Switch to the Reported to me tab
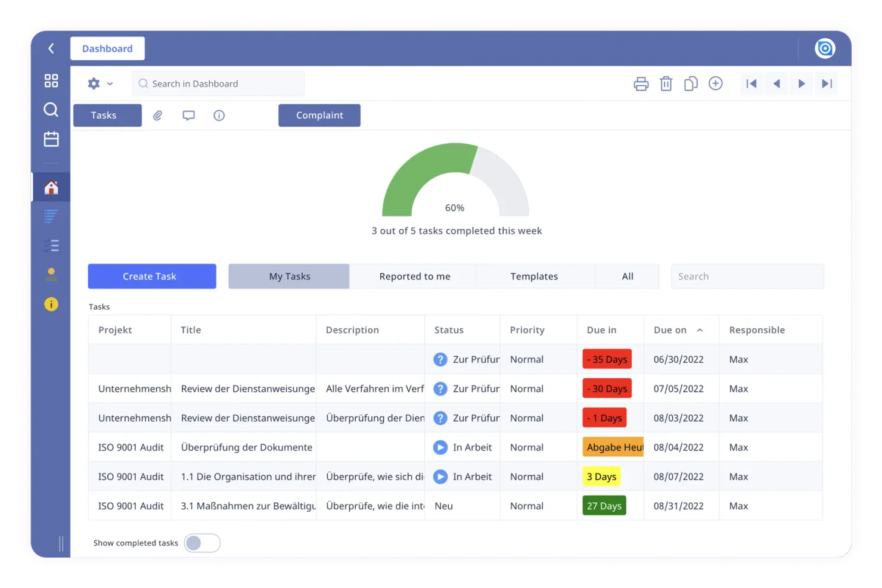 414,276
